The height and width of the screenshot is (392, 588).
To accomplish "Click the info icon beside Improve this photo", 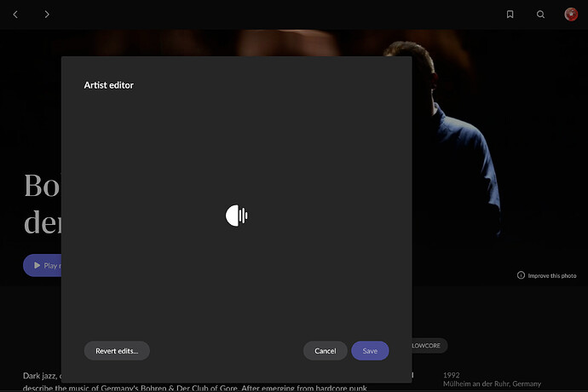I will point(521,275).
